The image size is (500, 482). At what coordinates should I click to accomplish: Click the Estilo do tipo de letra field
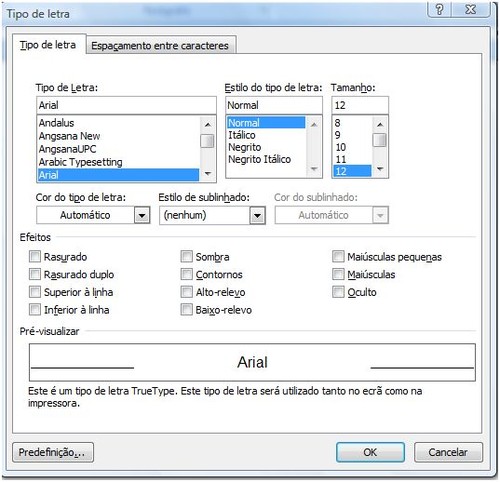[x=274, y=105]
